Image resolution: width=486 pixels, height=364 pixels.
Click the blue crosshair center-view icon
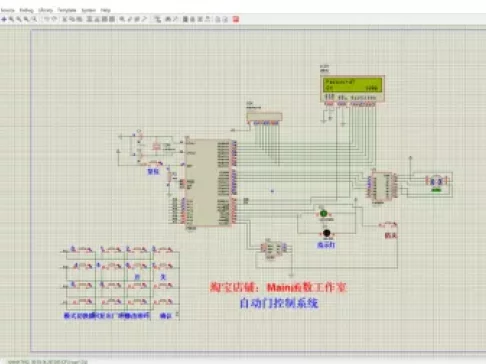(4, 19)
